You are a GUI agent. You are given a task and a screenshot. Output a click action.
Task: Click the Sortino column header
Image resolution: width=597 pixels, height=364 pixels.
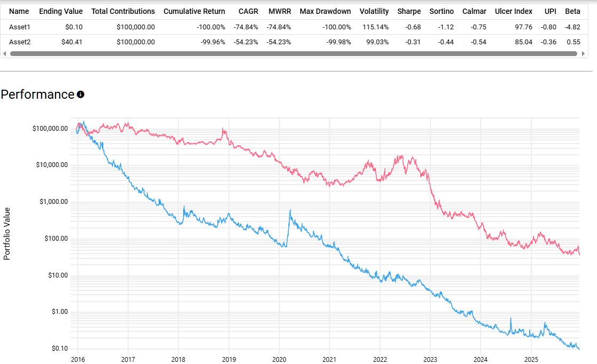point(442,11)
